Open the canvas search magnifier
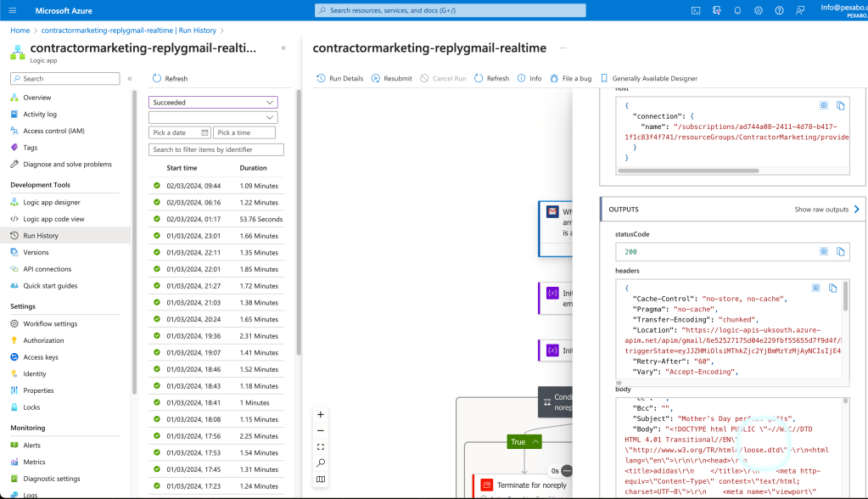This screenshot has width=868, height=499. pyautogui.click(x=321, y=463)
